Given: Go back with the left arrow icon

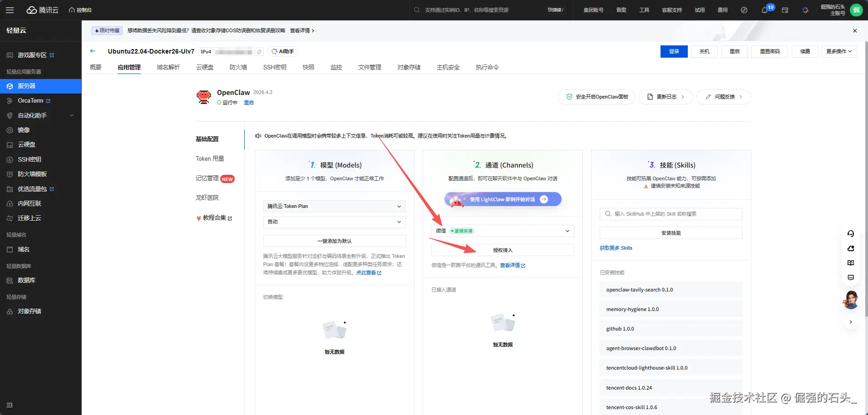Looking at the screenshot, I should pos(93,51).
